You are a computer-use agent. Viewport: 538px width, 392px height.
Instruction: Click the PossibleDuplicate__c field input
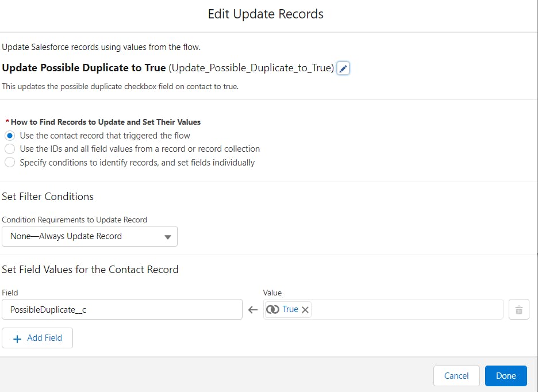(122, 309)
